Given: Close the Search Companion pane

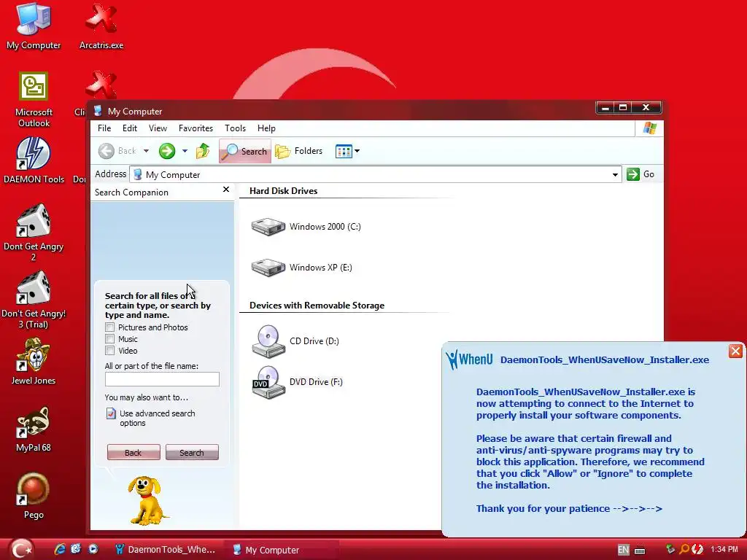Looking at the screenshot, I should click(226, 190).
